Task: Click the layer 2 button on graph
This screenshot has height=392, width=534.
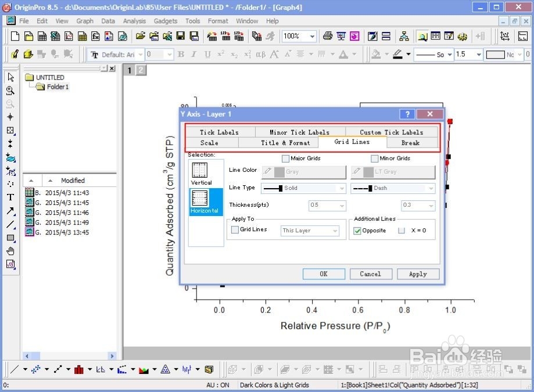Action: [141, 70]
